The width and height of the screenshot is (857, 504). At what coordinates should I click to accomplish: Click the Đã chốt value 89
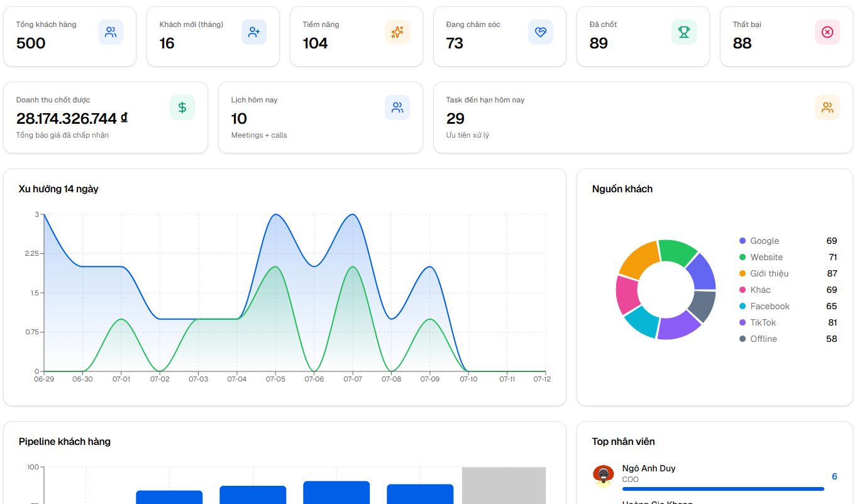pyautogui.click(x=599, y=43)
